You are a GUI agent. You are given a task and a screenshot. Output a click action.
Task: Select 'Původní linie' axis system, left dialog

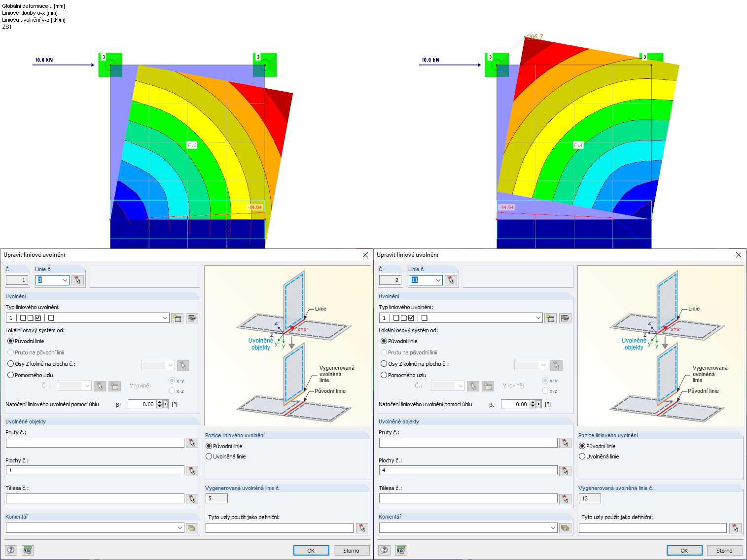pos(10,341)
